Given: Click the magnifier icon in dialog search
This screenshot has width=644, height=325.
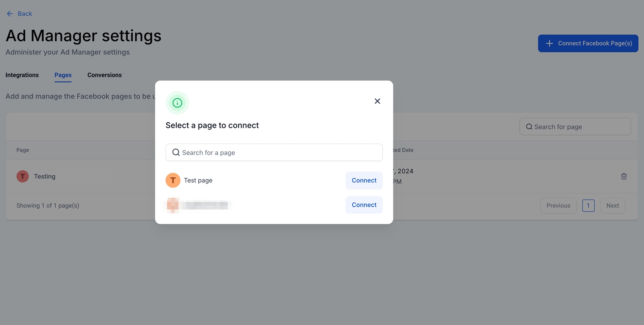Looking at the screenshot, I should click(x=176, y=152).
